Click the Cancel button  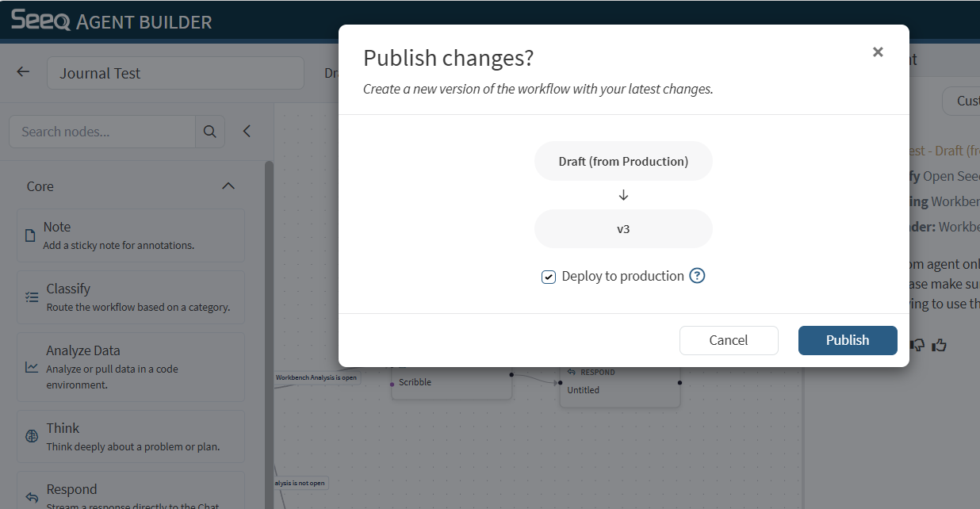(x=728, y=340)
